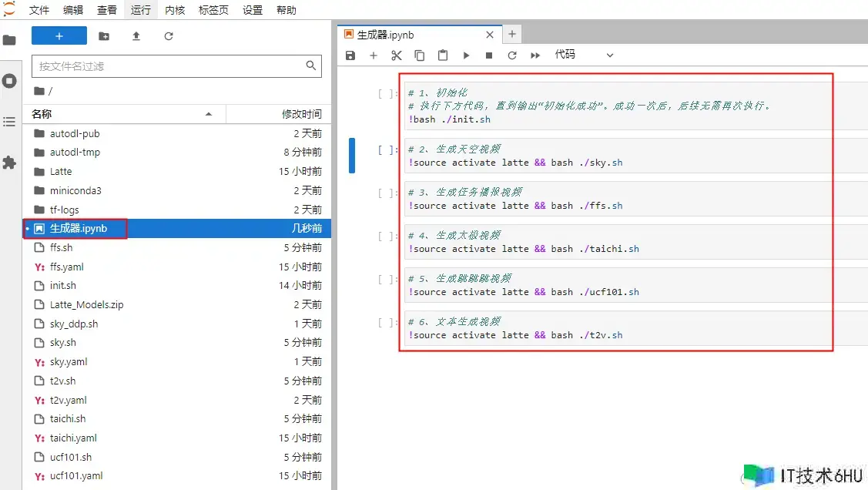
Task: Upload files using the upload icon
Action: pos(136,36)
